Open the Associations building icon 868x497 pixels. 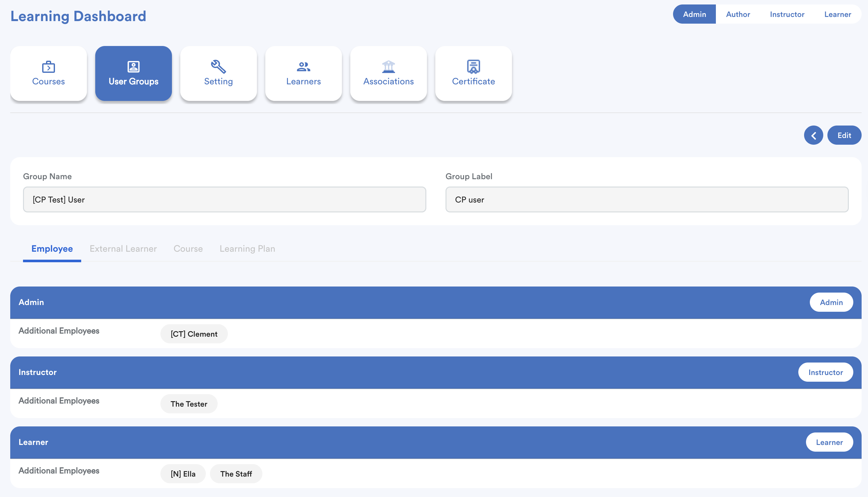[x=388, y=67]
